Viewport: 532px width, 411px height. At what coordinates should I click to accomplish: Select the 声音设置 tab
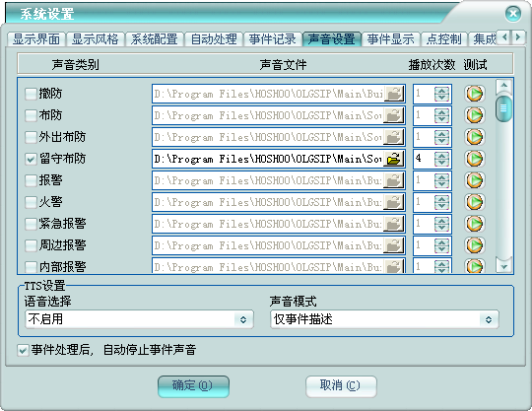(332, 39)
